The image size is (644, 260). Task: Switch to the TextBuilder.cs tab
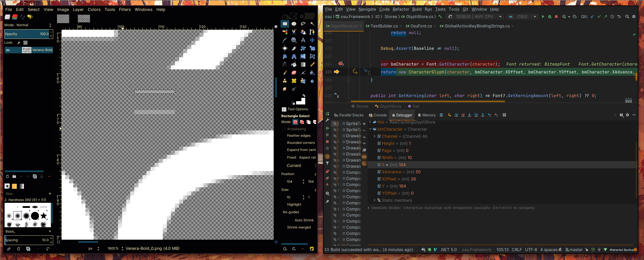coord(384,26)
